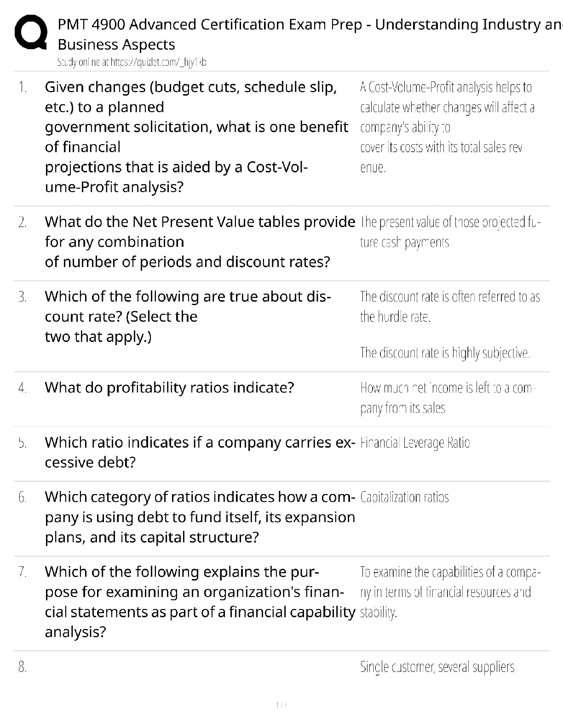
Task: Click the Cost-Volume-Profit analysis answer text
Action: click(x=447, y=127)
